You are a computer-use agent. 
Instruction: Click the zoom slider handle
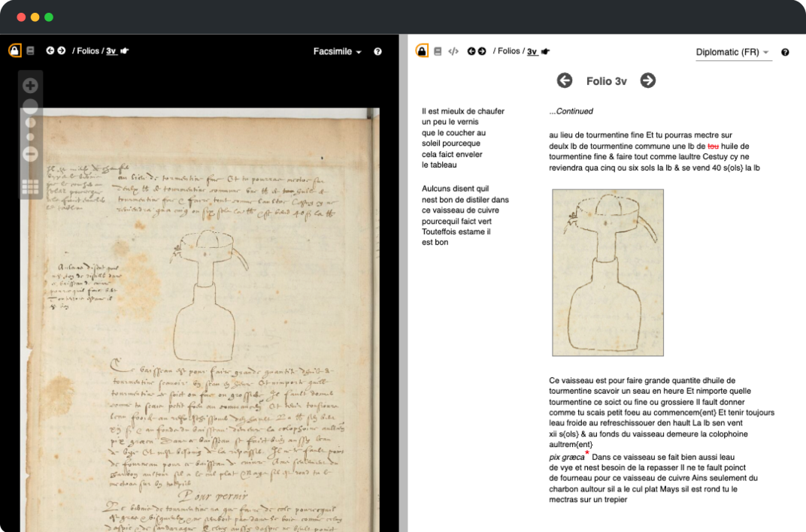(x=31, y=107)
